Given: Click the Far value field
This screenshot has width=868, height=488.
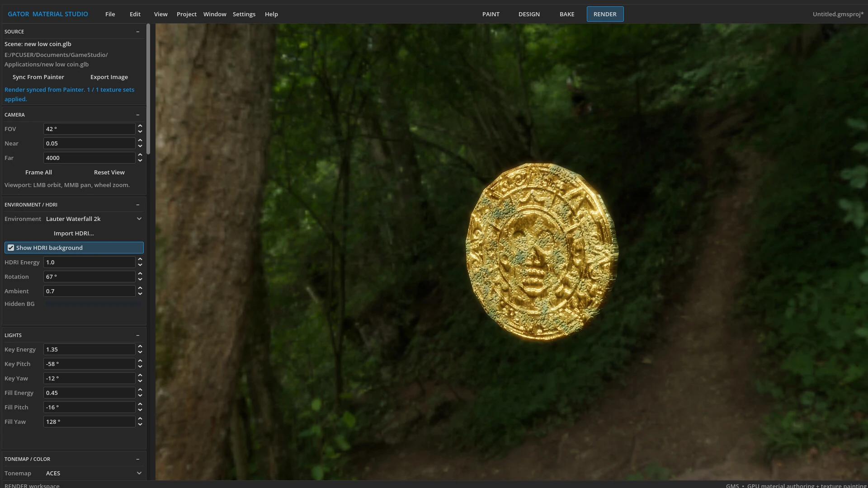Looking at the screenshot, I should tap(89, 158).
